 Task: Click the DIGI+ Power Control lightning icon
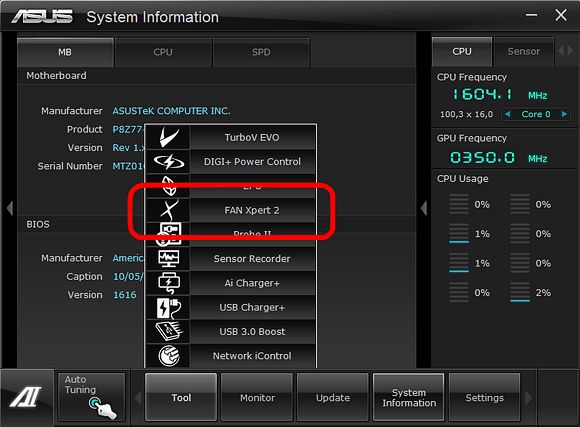point(169,162)
